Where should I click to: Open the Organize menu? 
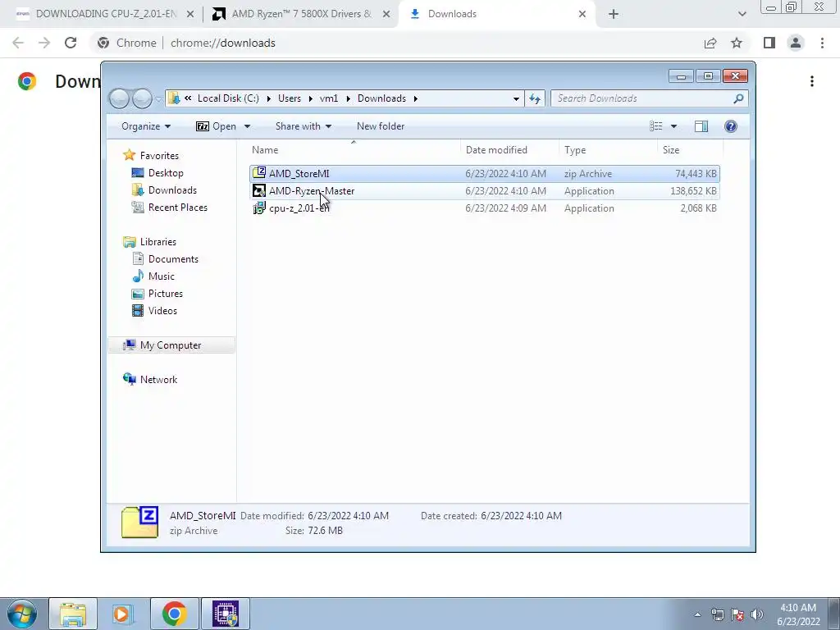[x=146, y=126]
